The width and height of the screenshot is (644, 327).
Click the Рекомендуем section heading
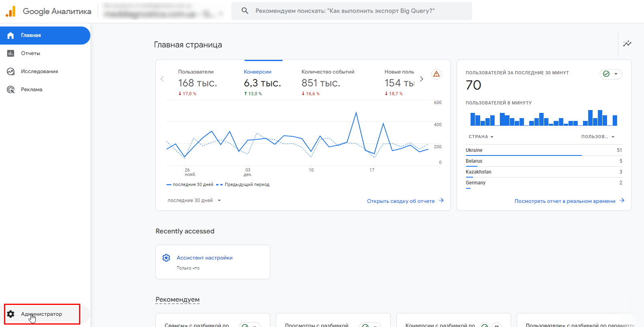(x=177, y=300)
